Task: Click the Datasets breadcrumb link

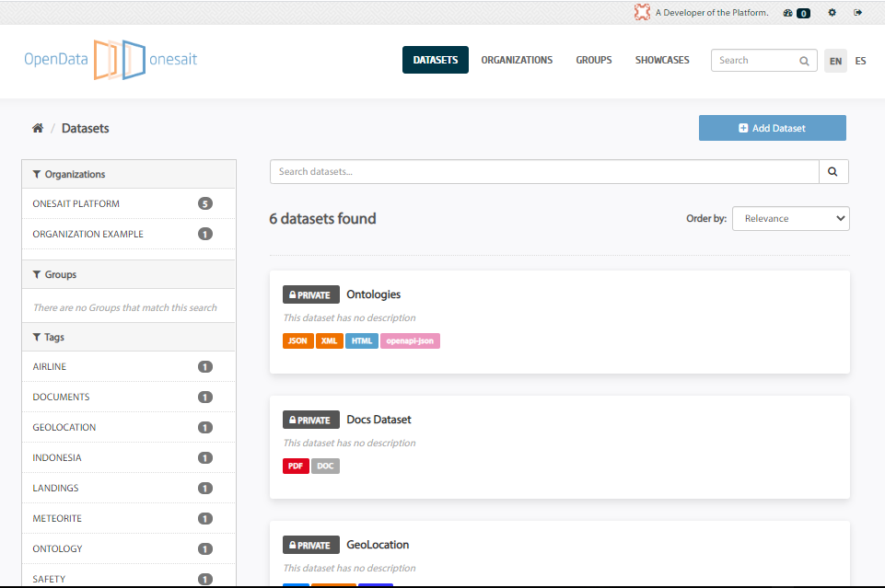Action: tap(86, 129)
